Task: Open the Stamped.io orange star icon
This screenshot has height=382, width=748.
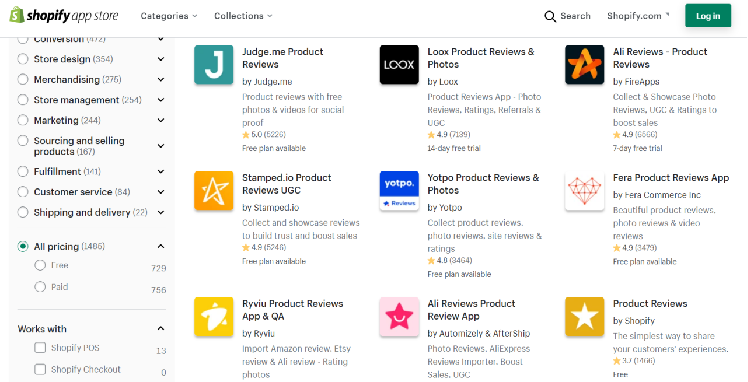Action: click(214, 191)
